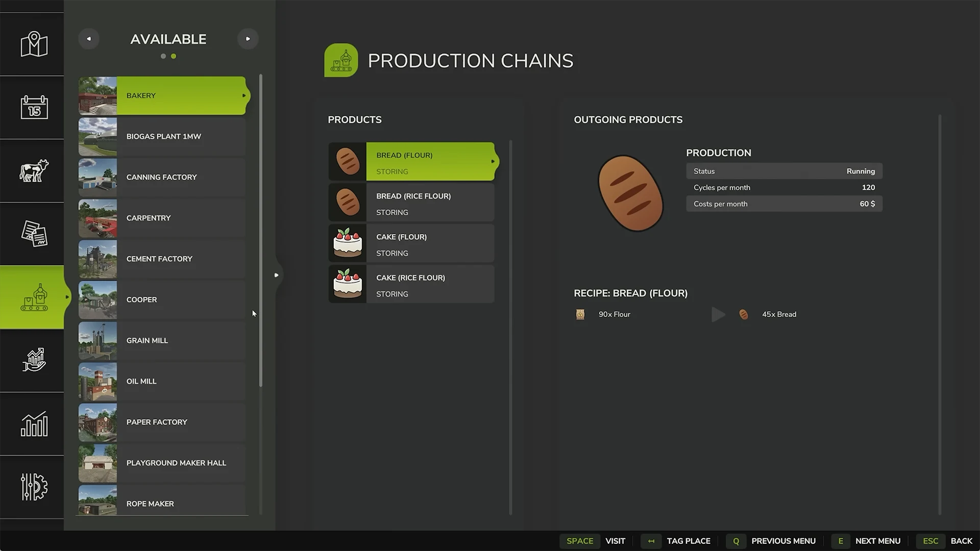Viewport: 980px width, 551px height.
Task: Open the calendar sidebar icon
Action: coord(34,107)
